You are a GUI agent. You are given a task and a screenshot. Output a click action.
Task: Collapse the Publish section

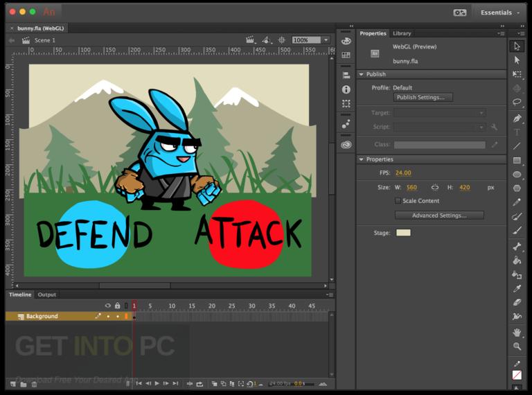(x=361, y=74)
